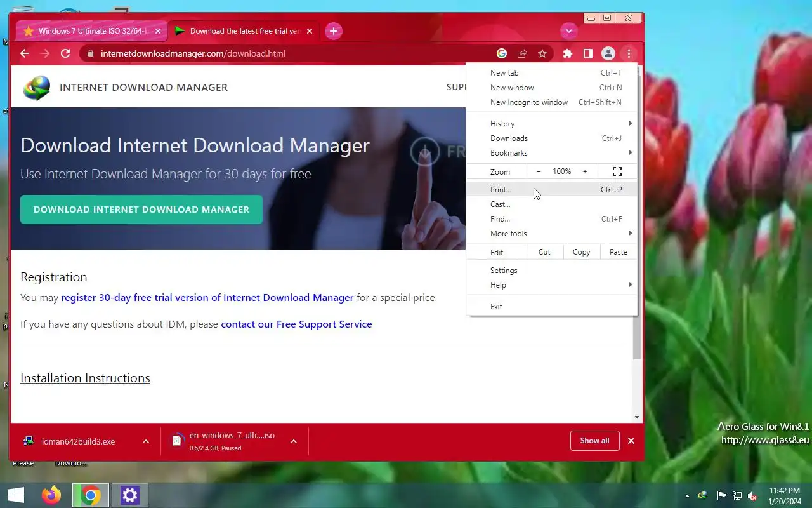The image size is (812, 508).
Task: Open the gear Settings taskbar icon
Action: pyautogui.click(x=130, y=495)
